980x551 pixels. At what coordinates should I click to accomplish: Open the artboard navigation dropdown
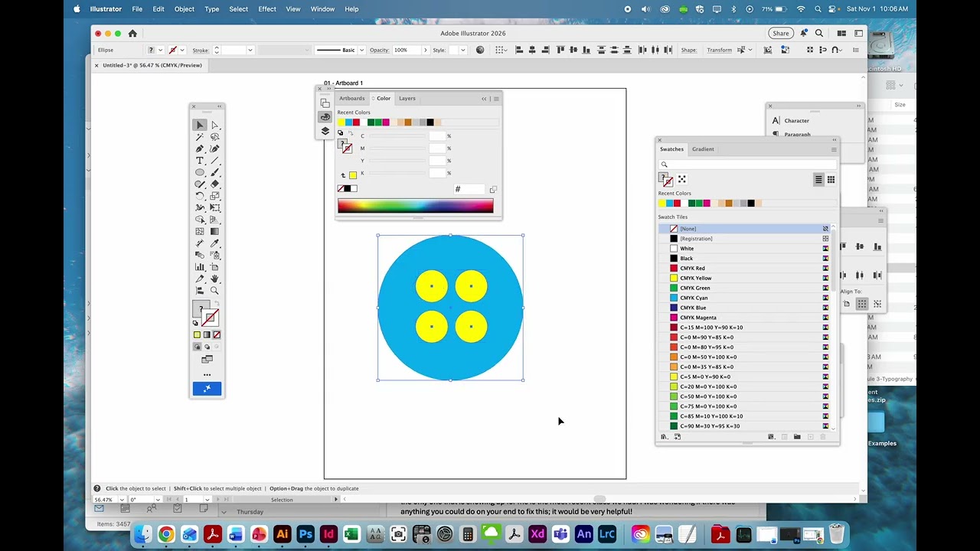coord(207,500)
